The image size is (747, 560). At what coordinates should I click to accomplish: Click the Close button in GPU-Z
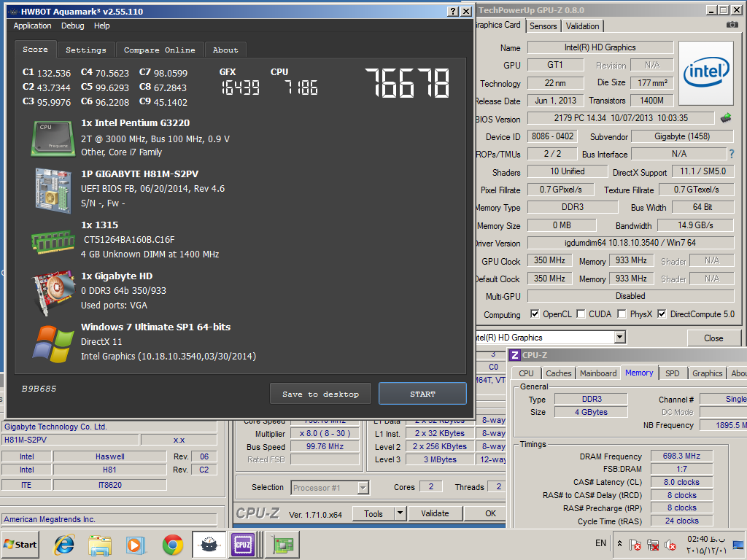click(713, 338)
